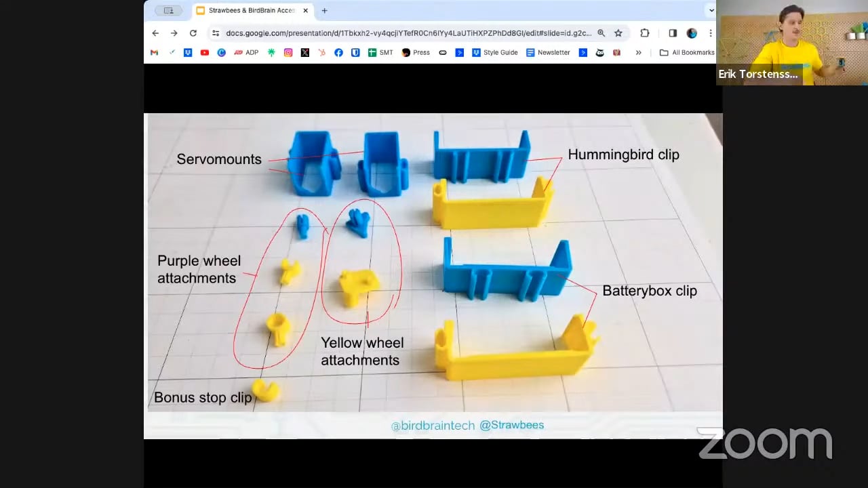Image resolution: width=868 pixels, height=488 pixels.
Task: Select the Strawbees & BirdBrain tab
Action: 248,10
